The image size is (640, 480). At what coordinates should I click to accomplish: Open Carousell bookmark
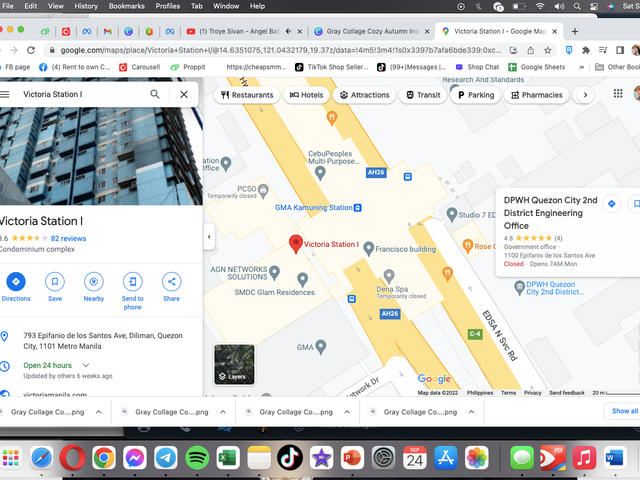pos(140,67)
